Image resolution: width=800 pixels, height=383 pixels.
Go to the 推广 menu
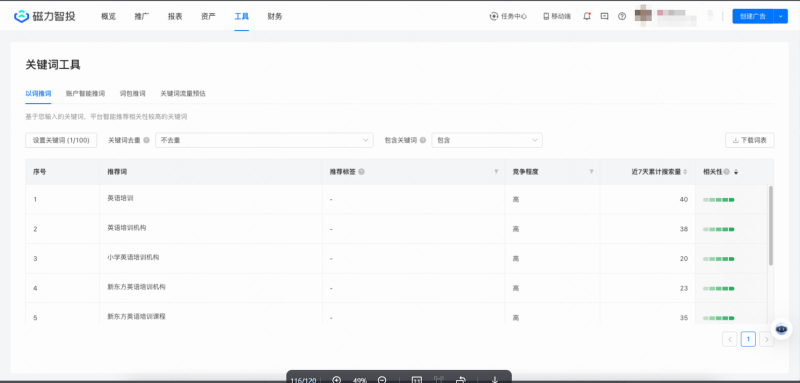pos(142,16)
